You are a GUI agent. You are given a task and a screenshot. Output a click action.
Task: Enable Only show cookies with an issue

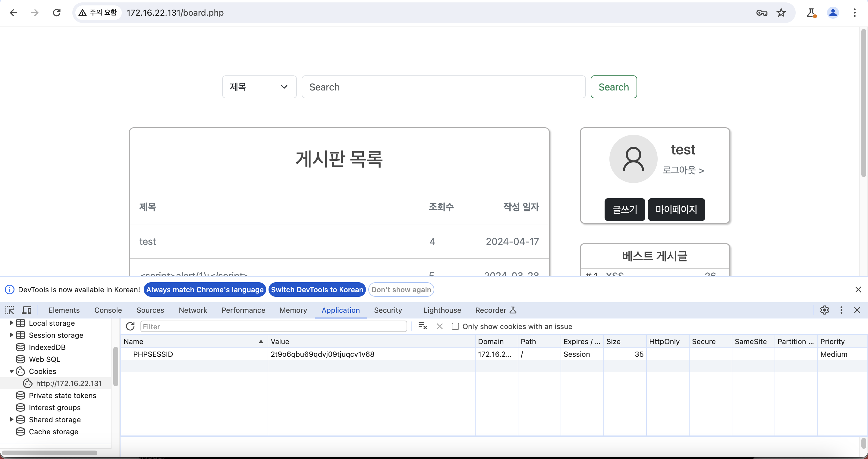(455, 326)
